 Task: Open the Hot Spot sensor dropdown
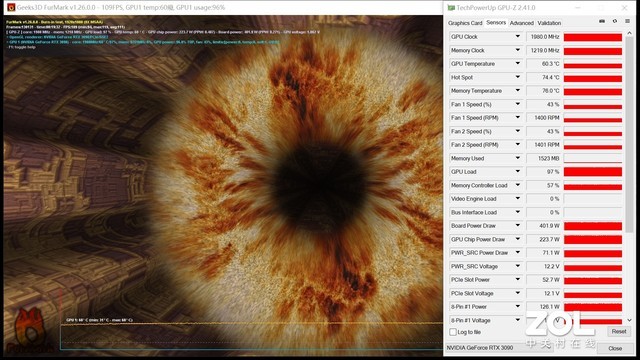tap(518, 77)
